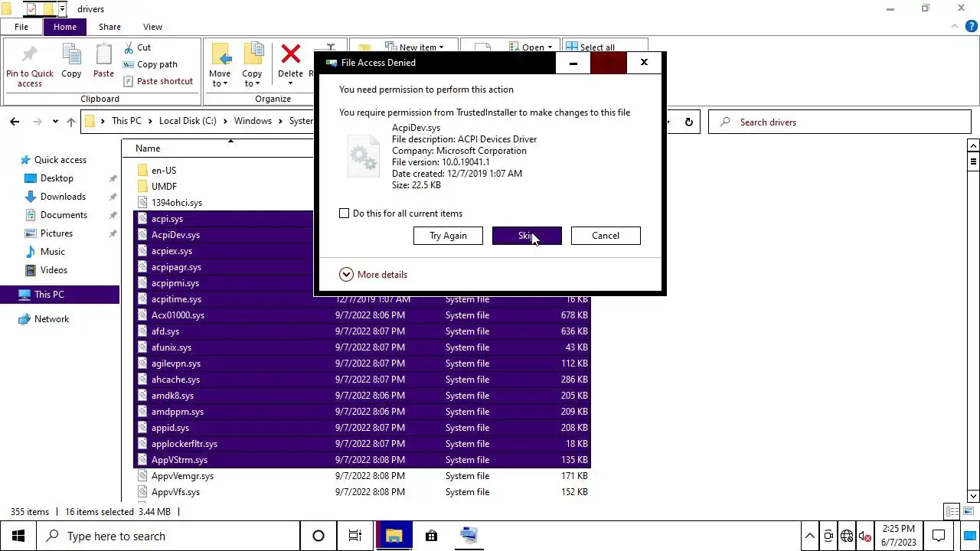
Task: Open Explorer Help question mark icon
Action: point(972,27)
